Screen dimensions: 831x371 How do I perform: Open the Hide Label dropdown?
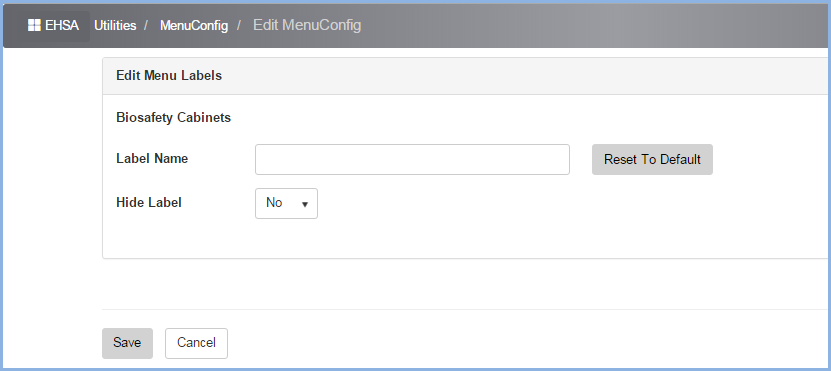[x=286, y=203]
